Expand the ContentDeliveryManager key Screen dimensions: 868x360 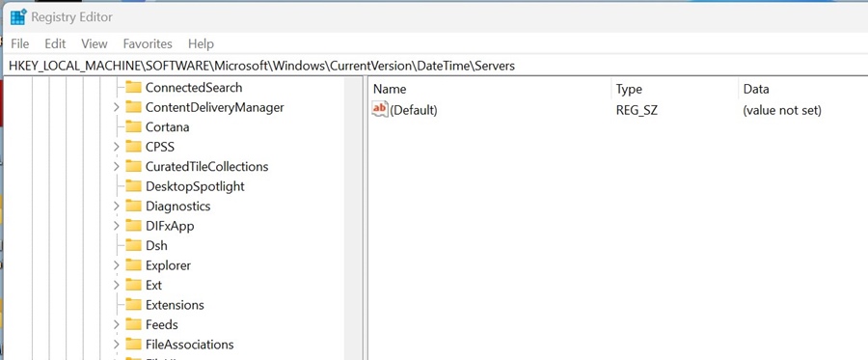click(x=117, y=107)
